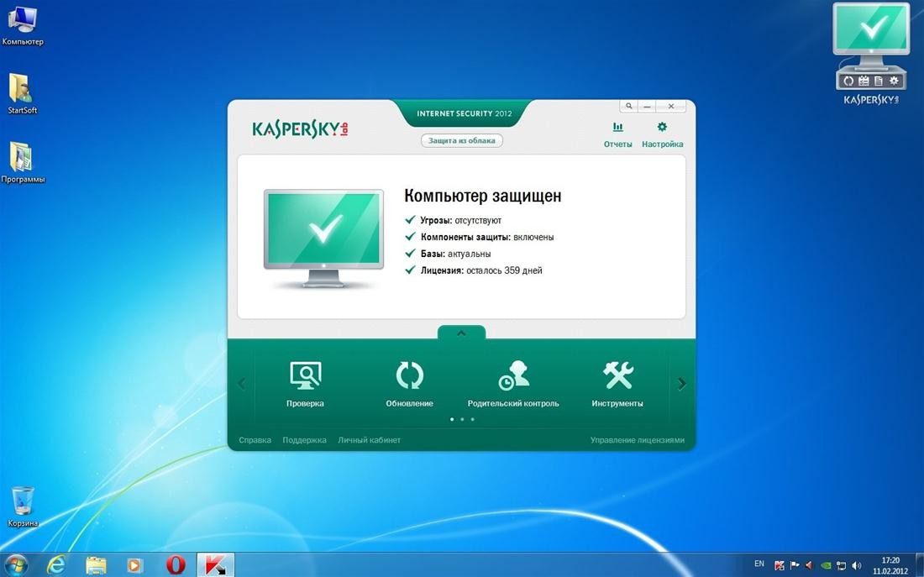Open Windows Media Player from taskbar
This screenshot has width=924, height=577.
[x=135, y=565]
